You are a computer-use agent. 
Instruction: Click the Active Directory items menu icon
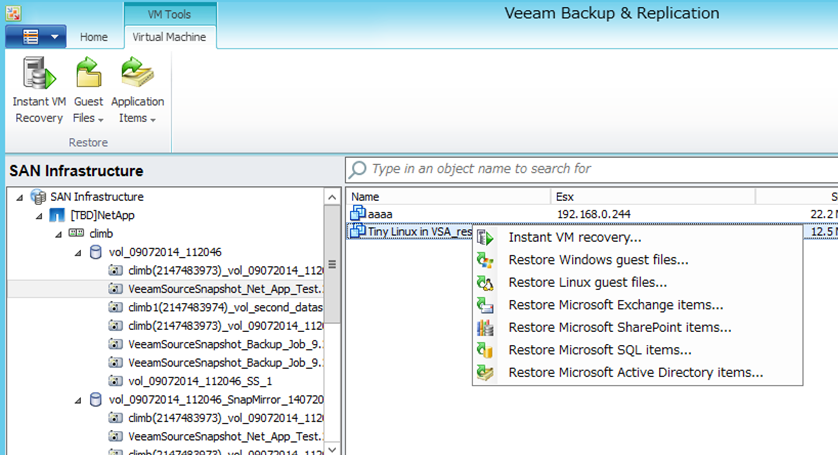(485, 372)
